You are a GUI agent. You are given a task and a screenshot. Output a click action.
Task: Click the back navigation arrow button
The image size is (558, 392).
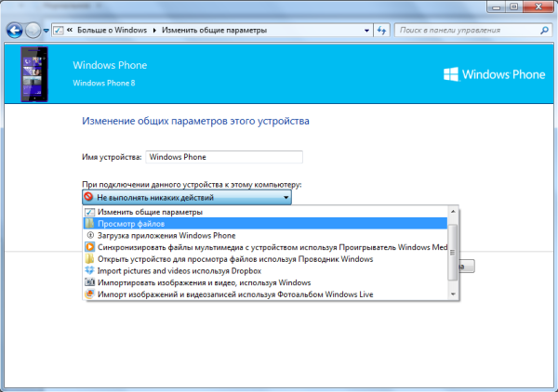point(15,31)
